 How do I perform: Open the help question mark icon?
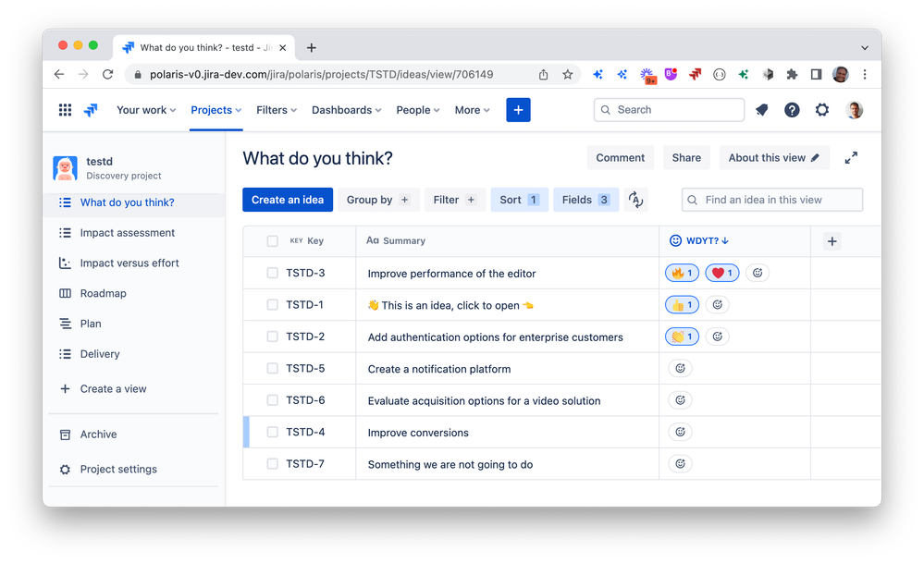click(792, 110)
